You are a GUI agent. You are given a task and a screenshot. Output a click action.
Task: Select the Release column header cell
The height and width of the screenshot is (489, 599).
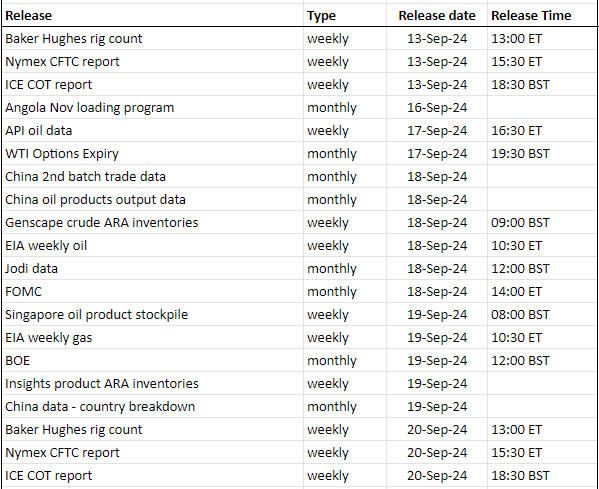[152, 15]
